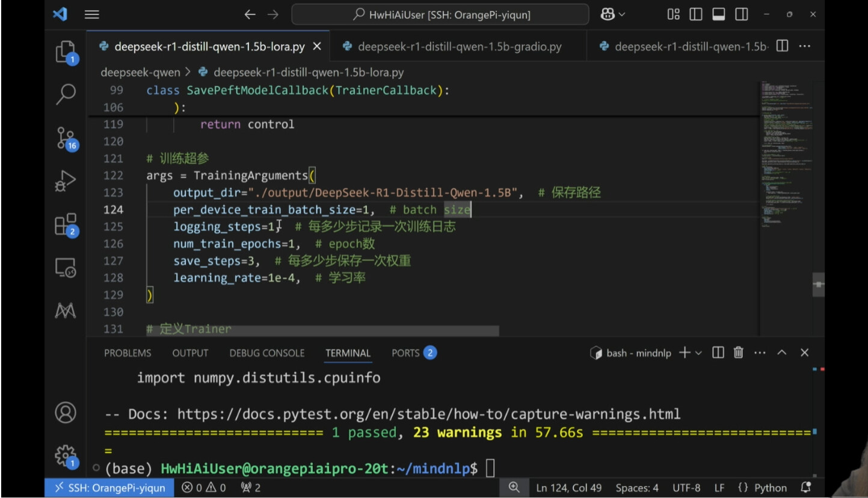Open the Copilot chat icon
Viewport: 868px width, 498px height.
[608, 14]
